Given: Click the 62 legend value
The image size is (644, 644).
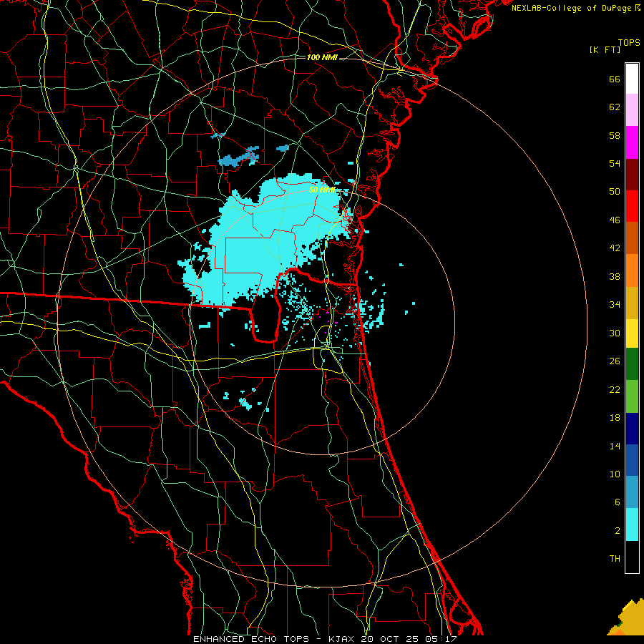Looking at the screenshot, I should [615, 107].
